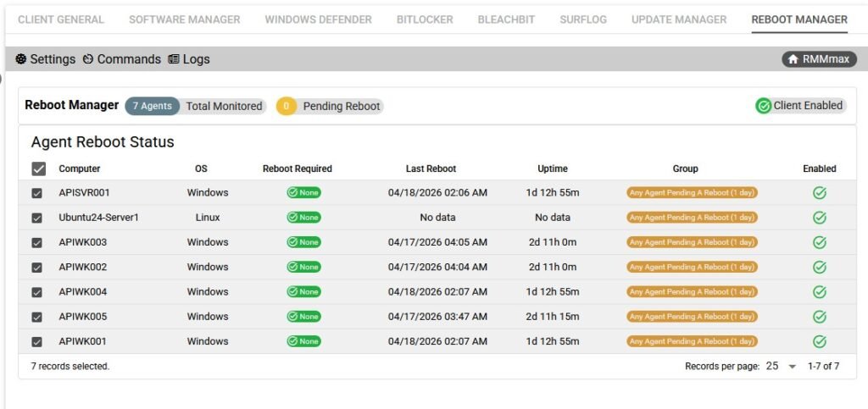This screenshot has width=868, height=409.
Task: Switch to the Windows Defender tab
Action: coord(319,19)
